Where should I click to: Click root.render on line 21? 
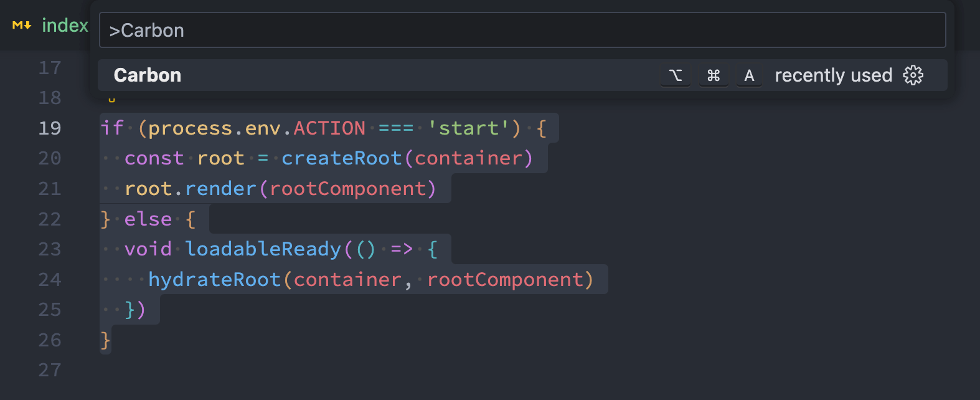coord(191,189)
